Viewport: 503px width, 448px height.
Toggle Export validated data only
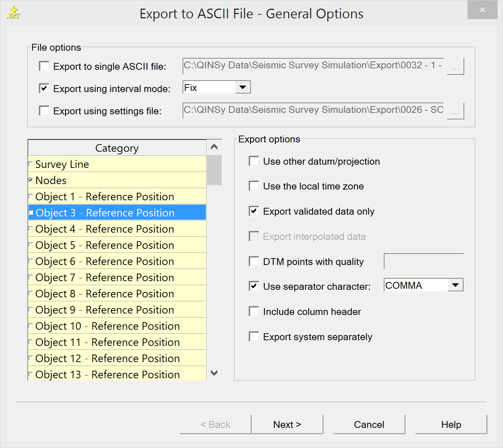tap(254, 211)
